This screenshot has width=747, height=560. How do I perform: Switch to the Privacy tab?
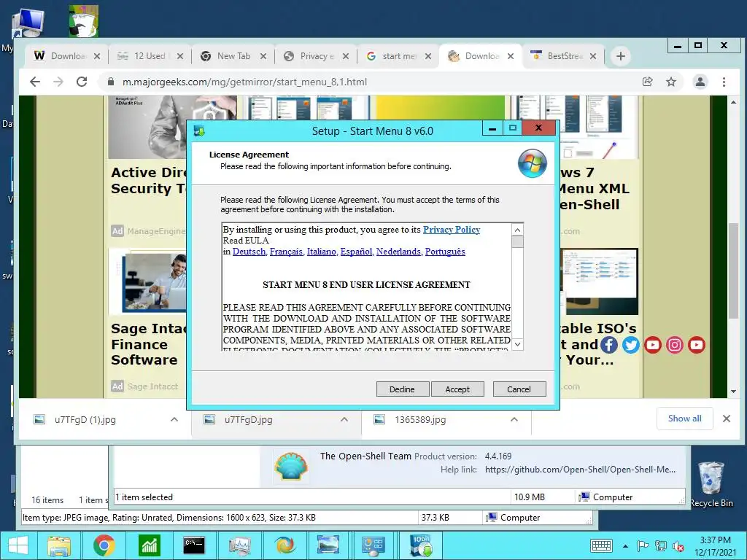coord(315,56)
